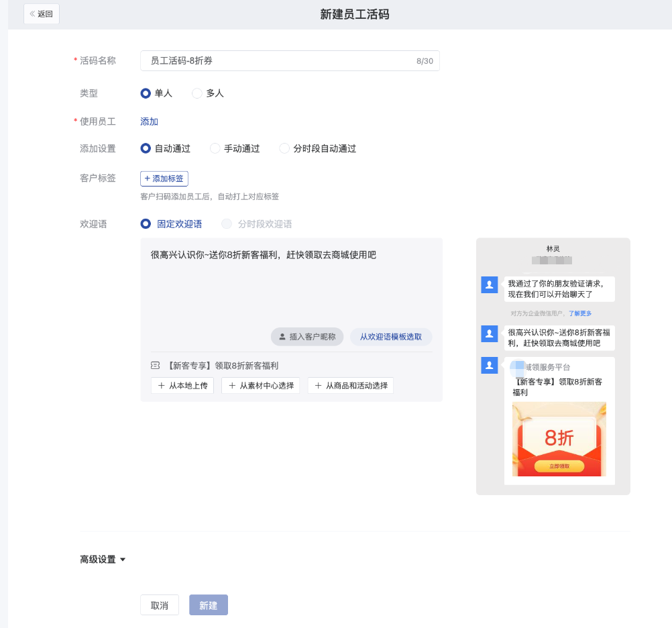Click the plus icon in 从商品和活动选择
Viewport: 672px width, 628px height.
point(318,385)
